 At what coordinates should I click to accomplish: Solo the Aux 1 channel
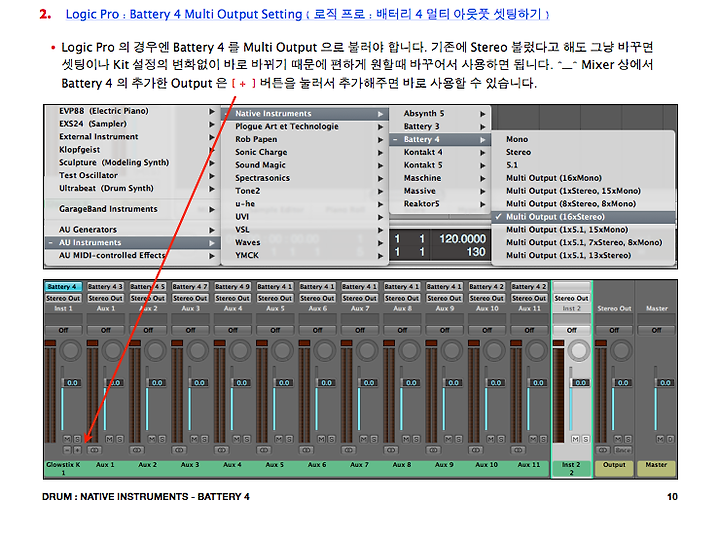tap(120, 440)
